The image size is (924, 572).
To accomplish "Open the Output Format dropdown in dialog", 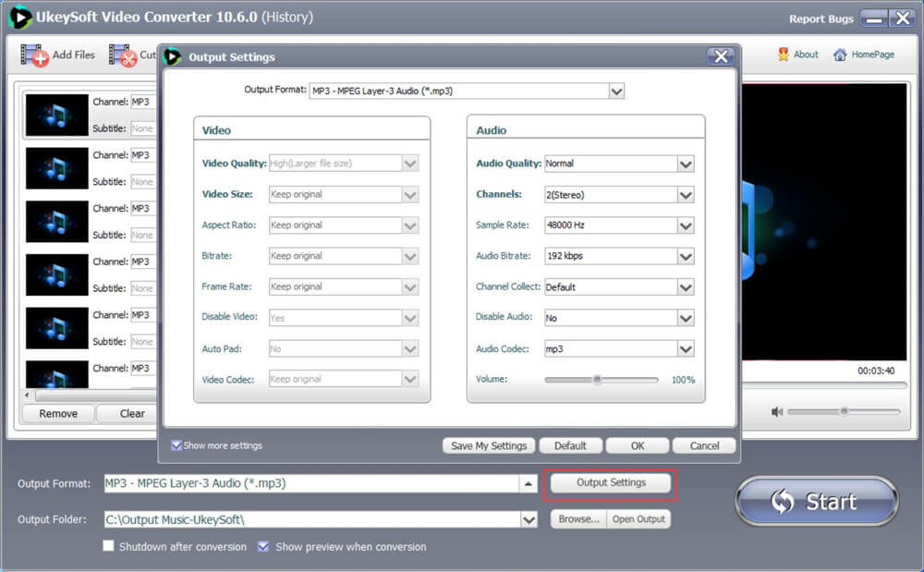I will [x=616, y=91].
